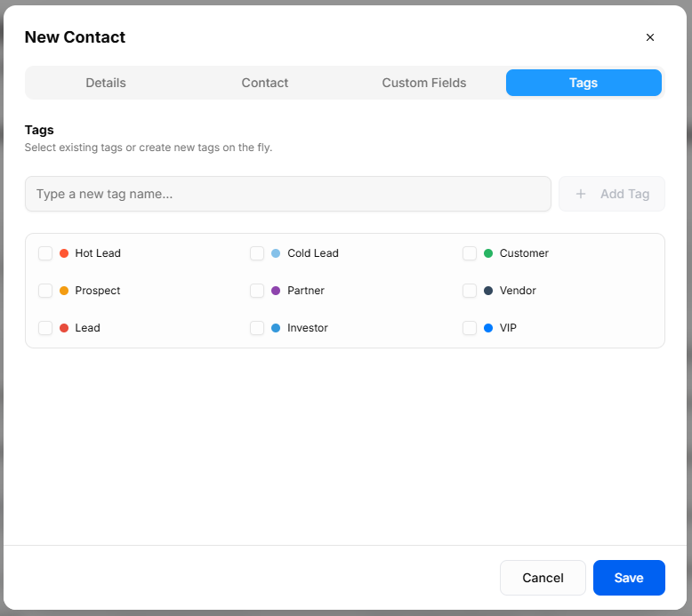
Task: Tick the Customer checkbox
Action: (470, 253)
